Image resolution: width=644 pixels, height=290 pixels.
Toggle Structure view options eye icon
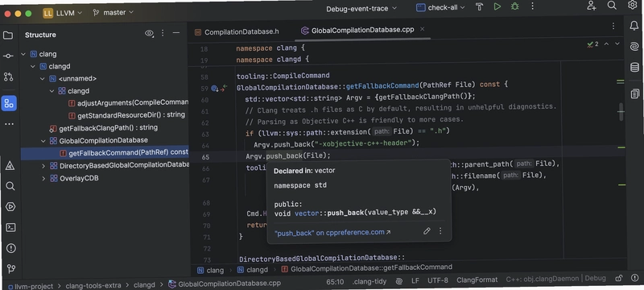coord(149,33)
